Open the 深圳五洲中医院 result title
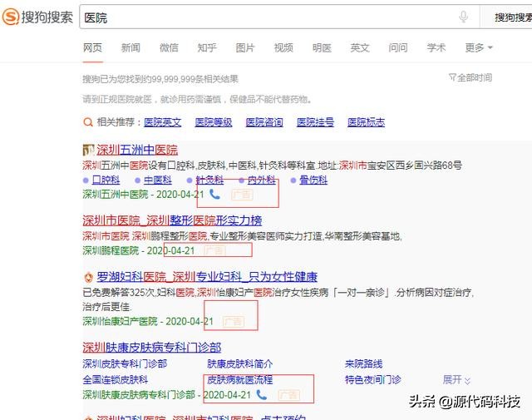Screen dimensions: 532x420 tap(137, 150)
